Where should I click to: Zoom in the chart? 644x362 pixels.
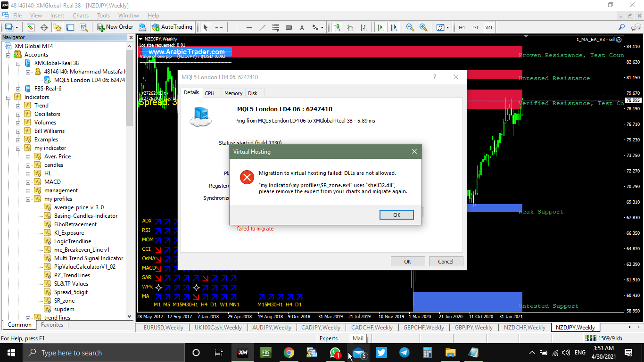(x=423, y=27)
